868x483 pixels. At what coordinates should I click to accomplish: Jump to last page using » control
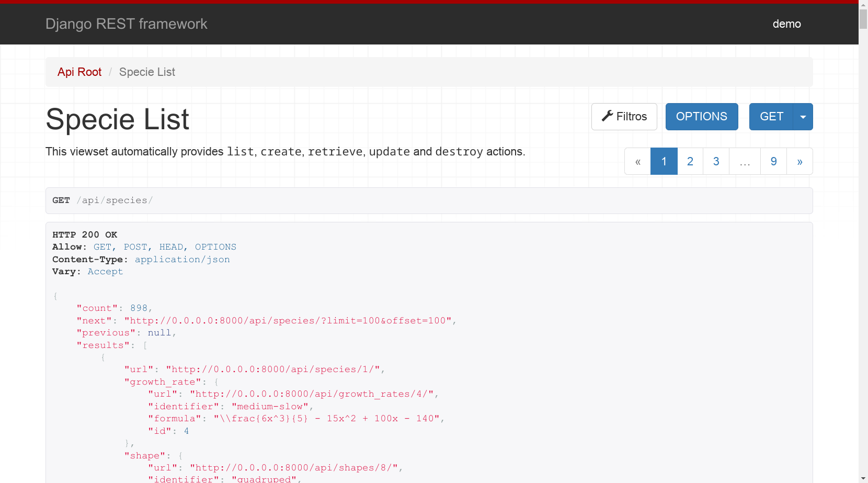point(800,161)
